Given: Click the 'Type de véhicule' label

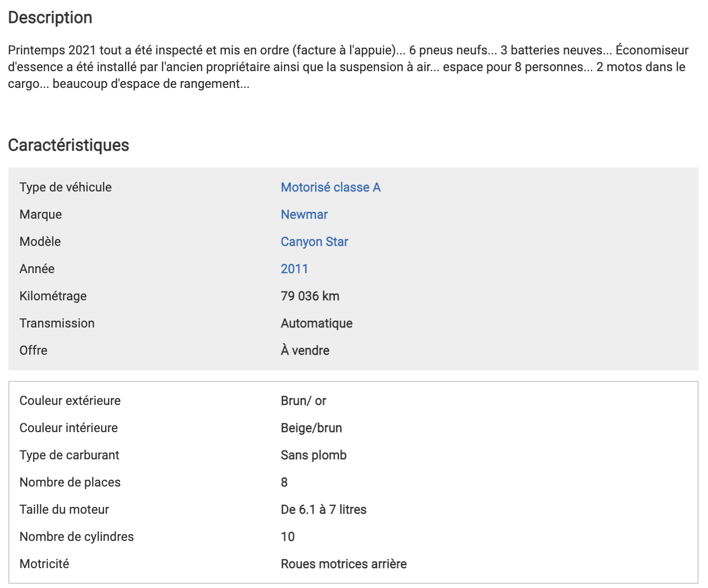Looking at the screenshot, I should coord(65,187).
